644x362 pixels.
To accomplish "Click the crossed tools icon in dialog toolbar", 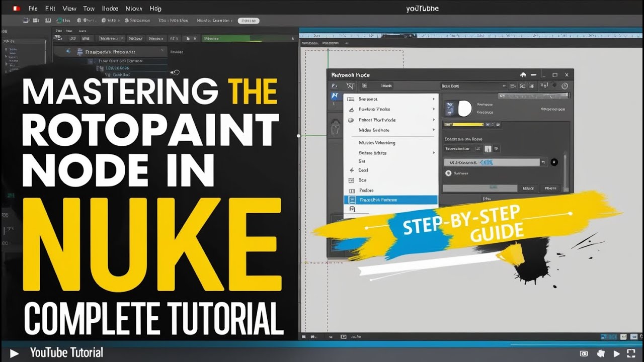I will point(350,86).
